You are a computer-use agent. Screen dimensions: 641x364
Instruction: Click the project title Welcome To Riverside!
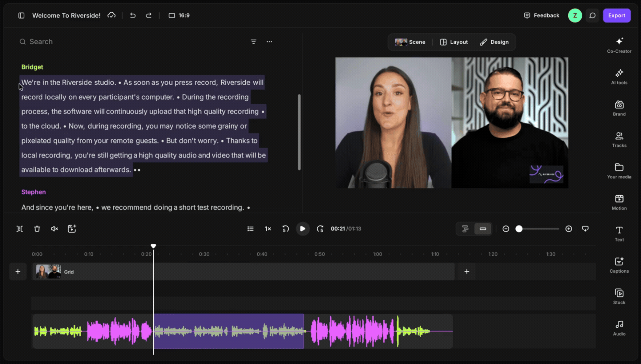tap(66, 15)
